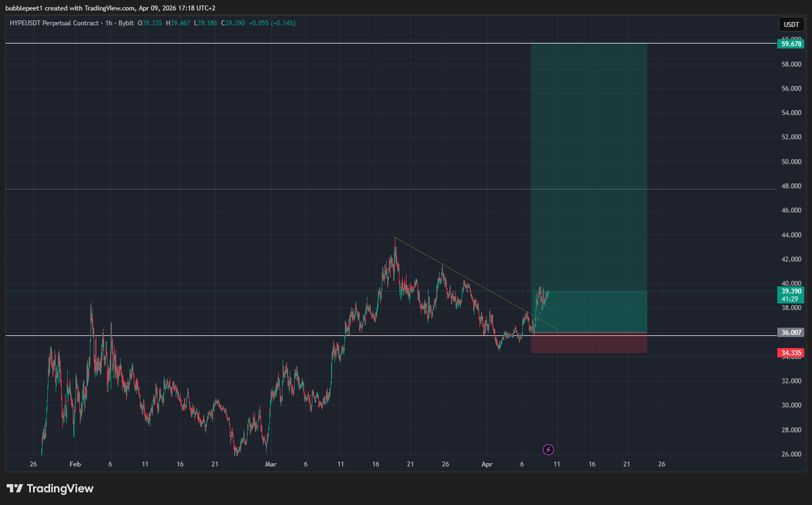
Task: Click the 30.000 price axis label
Action: (791, 406)
